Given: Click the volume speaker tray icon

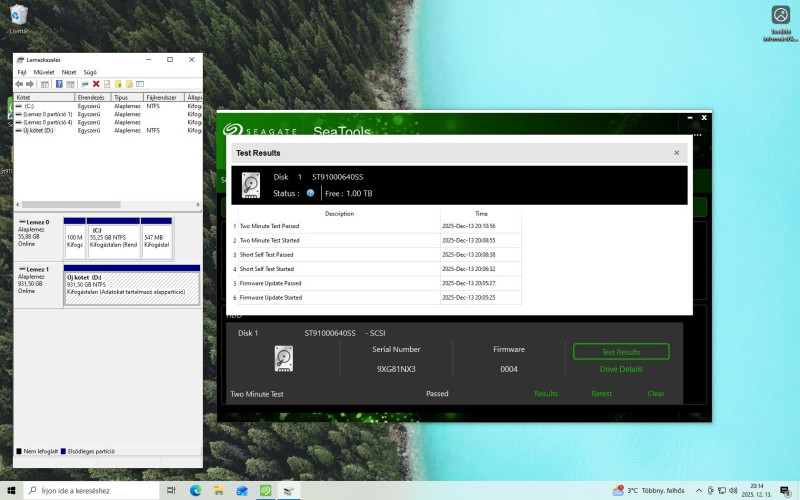Looking at the screenshot, I should point(733,490).
